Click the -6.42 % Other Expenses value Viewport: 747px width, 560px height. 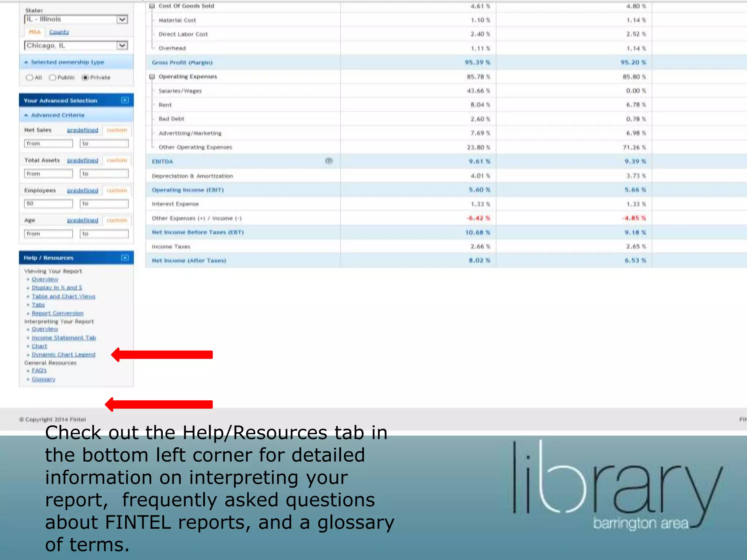tap(478, 218)
